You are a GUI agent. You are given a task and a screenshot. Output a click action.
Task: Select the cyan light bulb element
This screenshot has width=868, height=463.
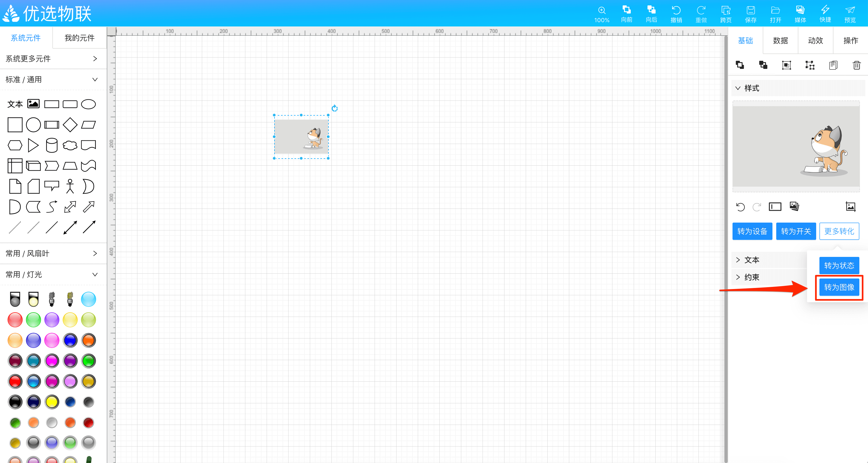(x=89, y=299)
